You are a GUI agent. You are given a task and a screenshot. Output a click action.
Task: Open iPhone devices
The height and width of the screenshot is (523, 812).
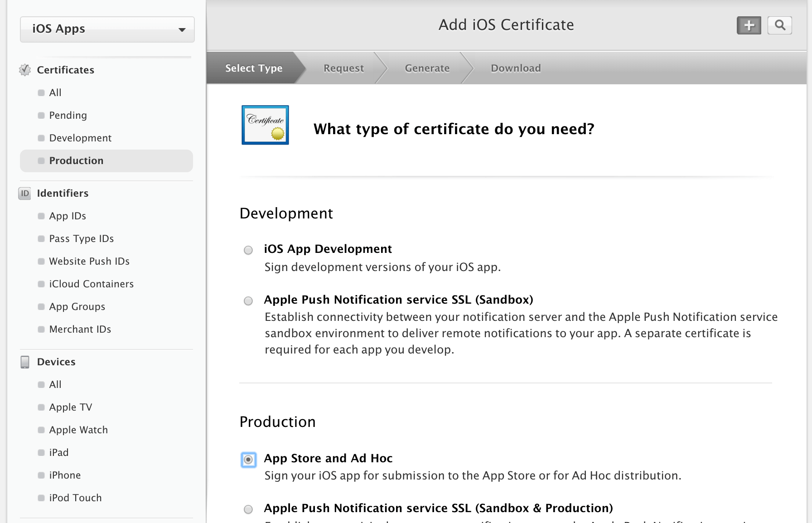[x=65, y=475]
